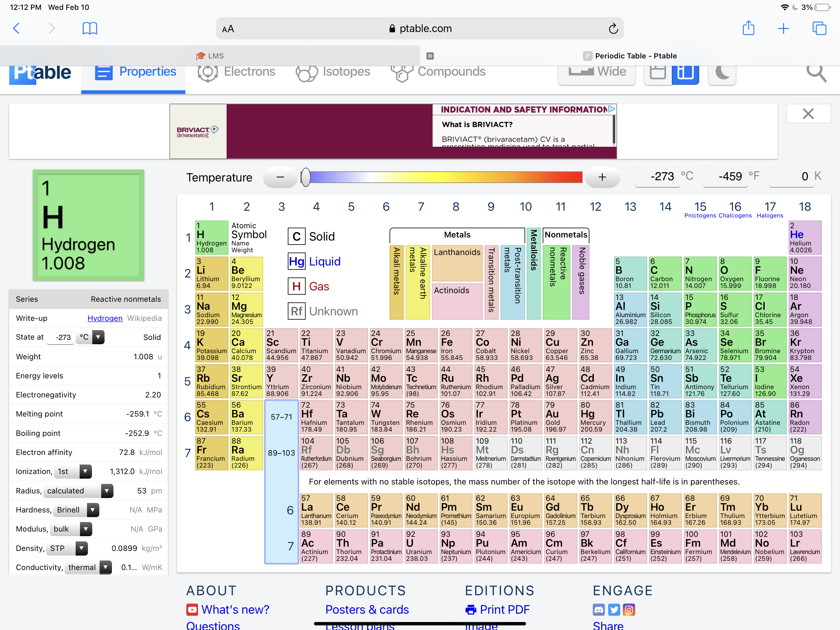
Task: Toggle the Wide table layout
Action: pyautogui.click(x=597, y=72)
